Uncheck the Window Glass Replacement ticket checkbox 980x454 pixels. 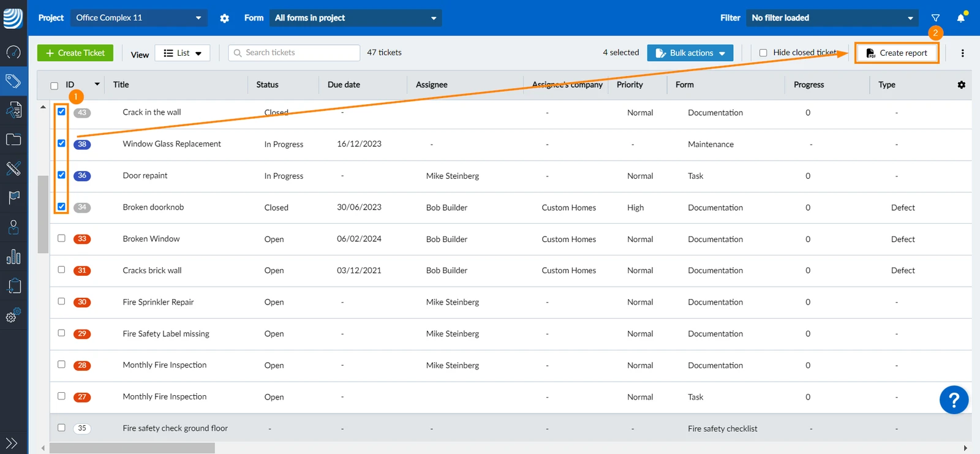(x=61, y=143)
